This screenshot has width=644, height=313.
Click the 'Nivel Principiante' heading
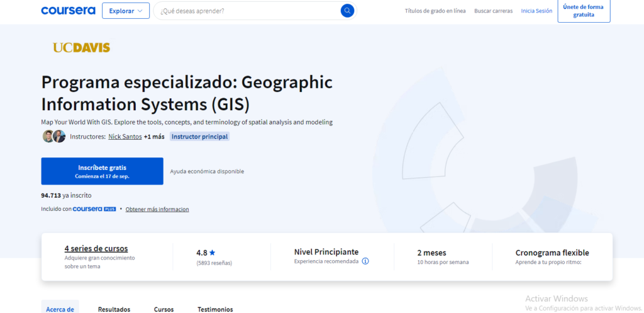[x=326, y=252]
